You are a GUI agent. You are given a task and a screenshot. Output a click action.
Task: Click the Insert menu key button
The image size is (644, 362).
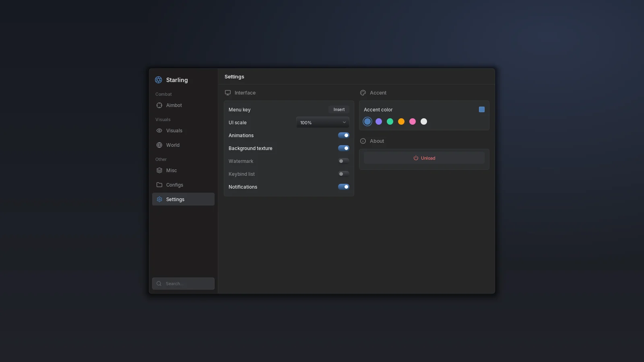(x=339, y=110)
